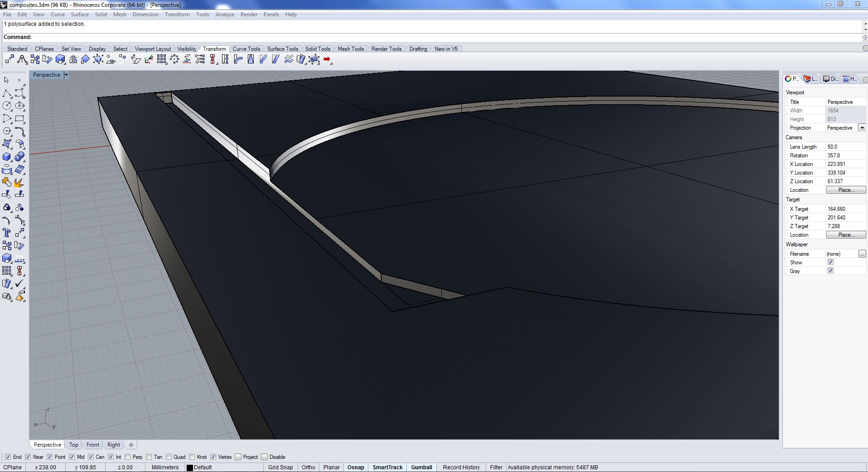Click the Soft Move curve-arrow icon
This screenshot has width=868, height=472.
(x=22, y=59)
